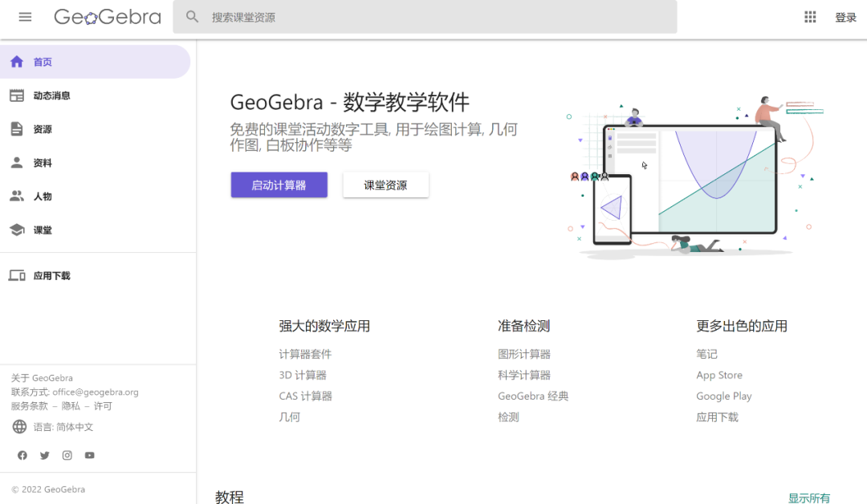Click 显示所有 next to 教程

pyautogui.click(x=809, y=498)
